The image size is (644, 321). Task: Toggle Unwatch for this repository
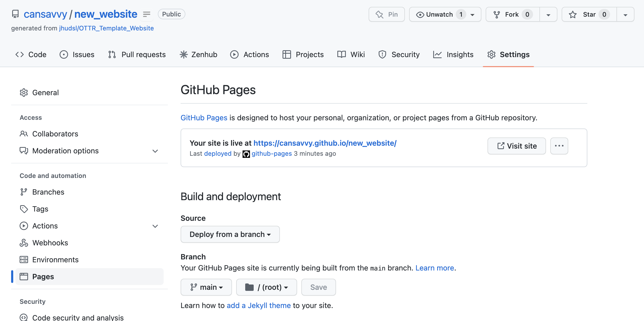tap(440, 14)
